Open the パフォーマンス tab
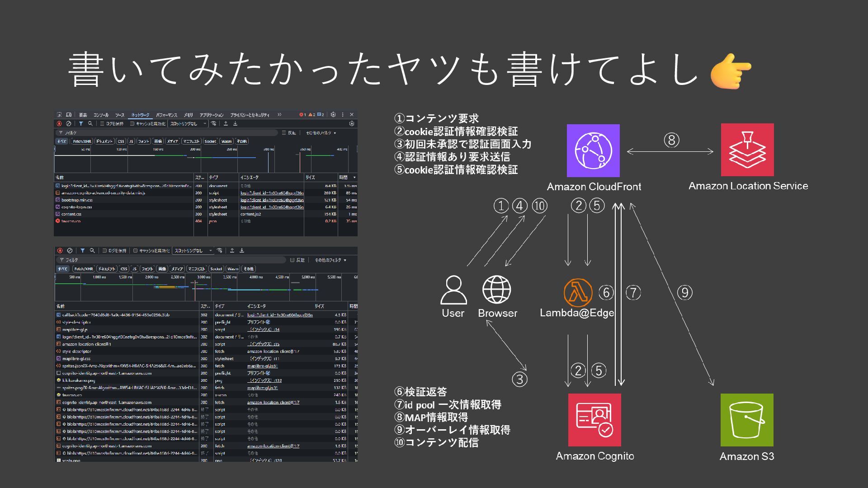868x488 pixels. [x=166, y=115]
